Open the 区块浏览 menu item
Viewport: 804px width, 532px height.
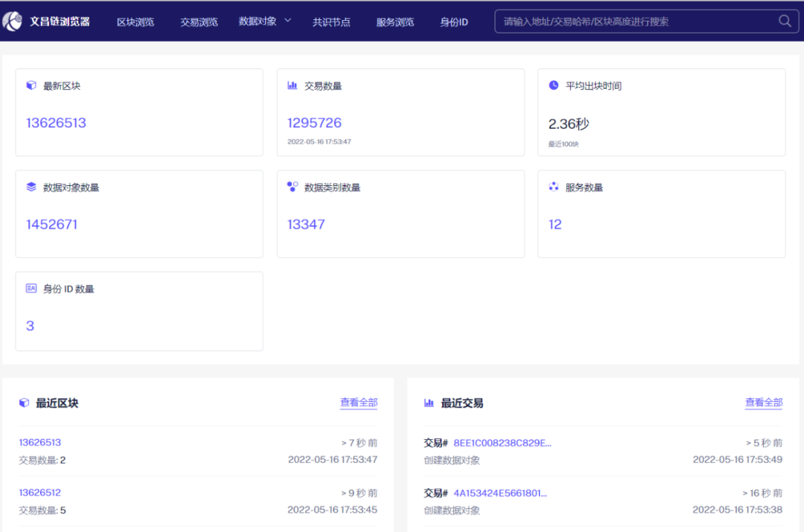[x=135, y=22]
